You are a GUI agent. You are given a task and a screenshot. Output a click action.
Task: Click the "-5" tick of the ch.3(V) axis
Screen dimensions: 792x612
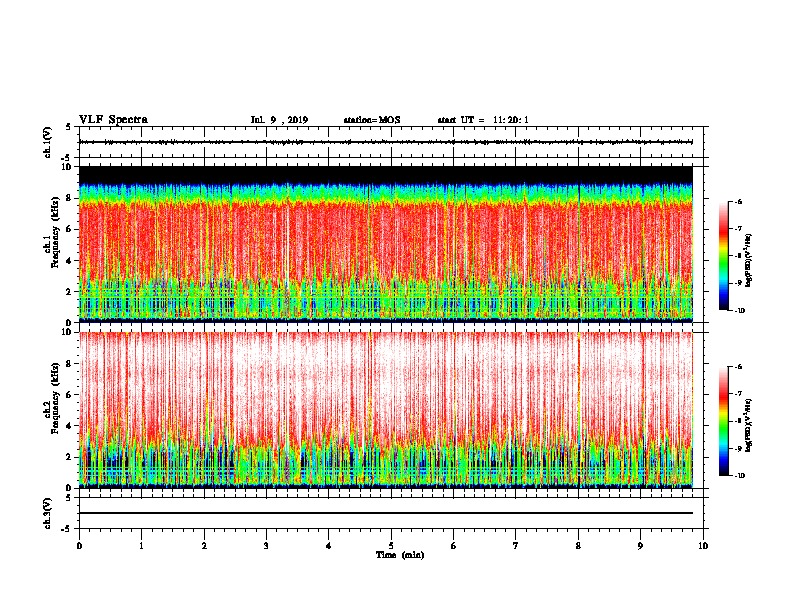click(x=67, y=529)
